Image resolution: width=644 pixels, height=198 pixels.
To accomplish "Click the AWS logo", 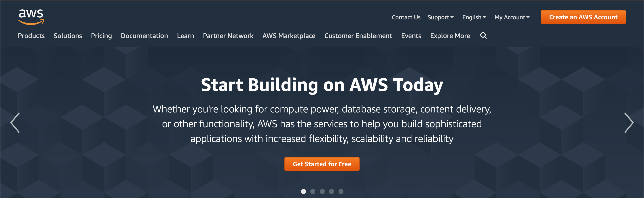I will (31, 17).
